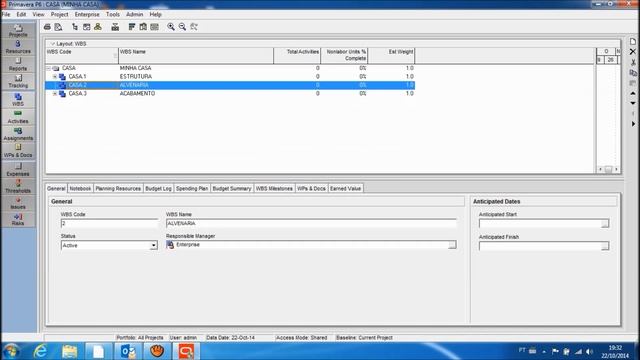Open the Edit menu
Viewport: 640px width, 360px height.
point(21,14)
